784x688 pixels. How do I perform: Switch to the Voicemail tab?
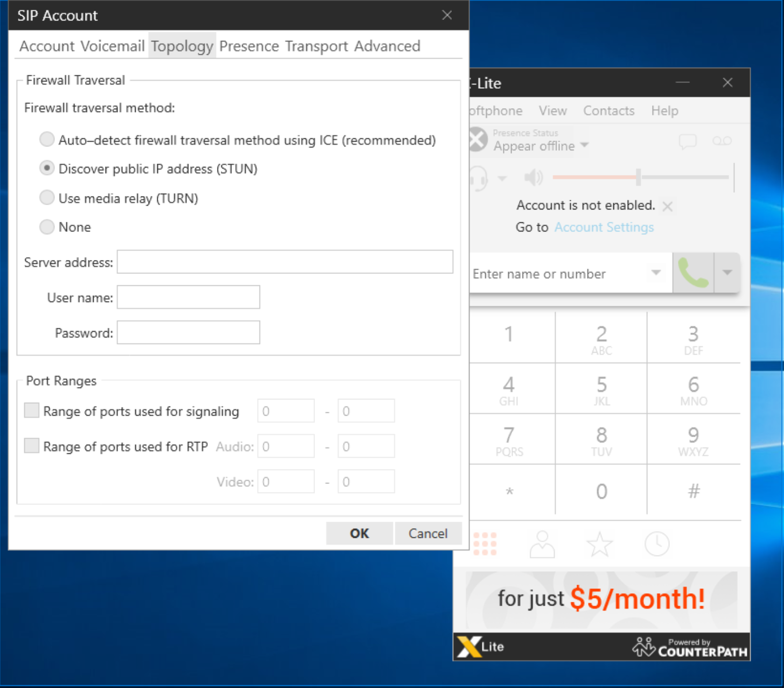point(113,46)
